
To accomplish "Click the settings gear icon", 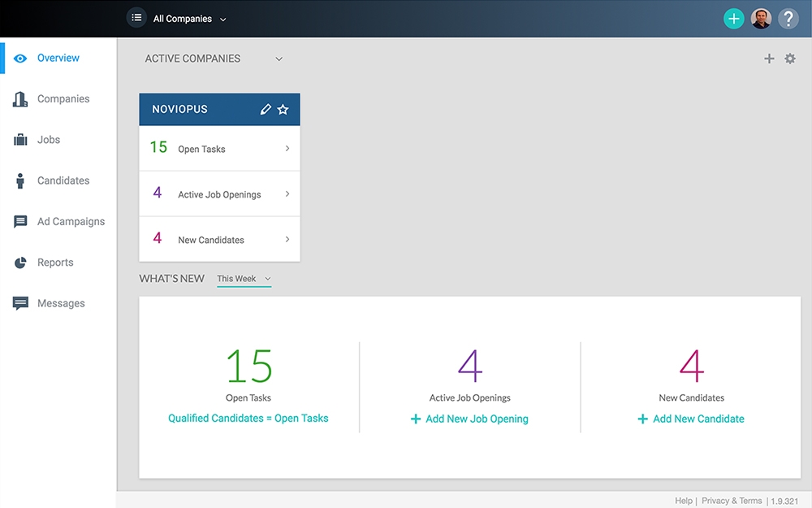I will point(790,59).
